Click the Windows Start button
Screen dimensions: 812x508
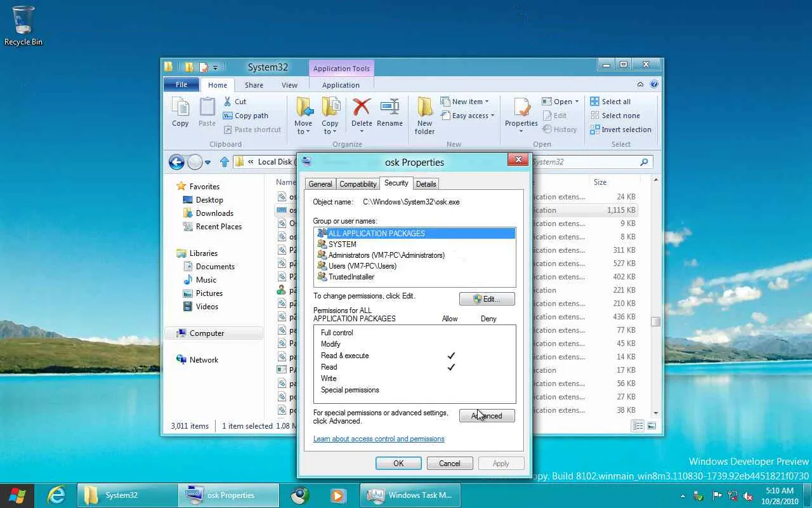tap(17, 495)
